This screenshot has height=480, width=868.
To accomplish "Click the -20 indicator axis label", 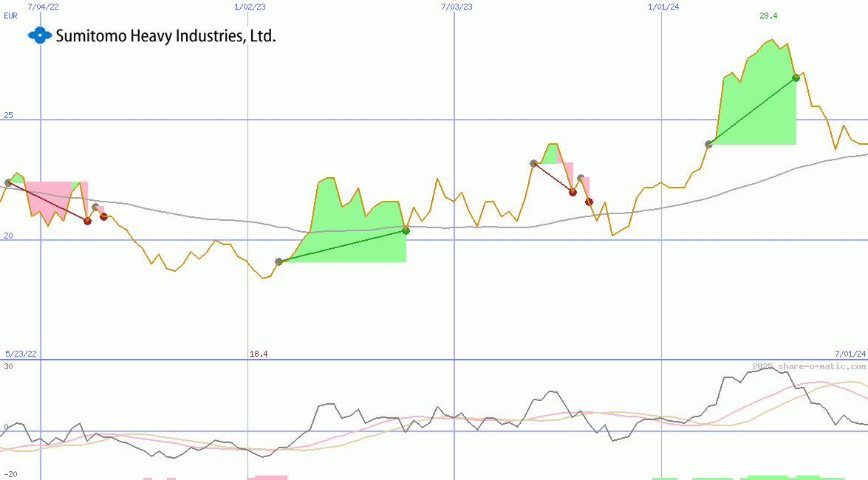I will (x=10, y=475).
